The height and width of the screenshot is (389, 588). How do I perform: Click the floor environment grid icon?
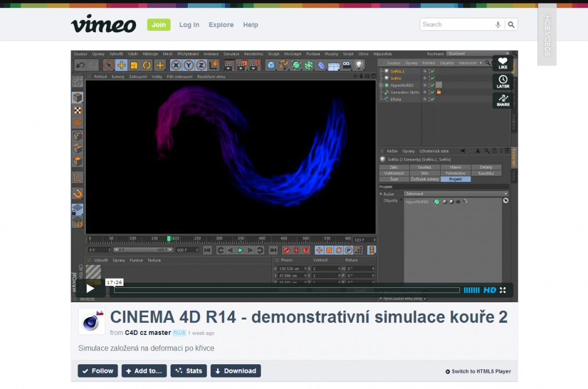(x=334, y=66)
